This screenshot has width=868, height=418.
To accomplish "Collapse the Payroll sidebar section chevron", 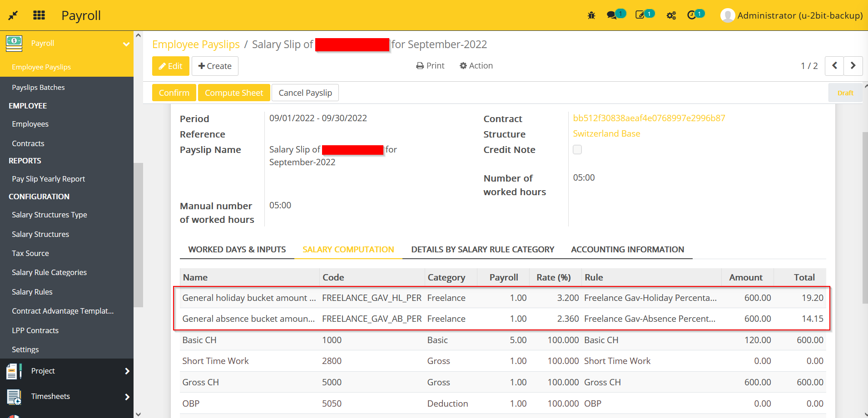I will click(x=126, y=44).
